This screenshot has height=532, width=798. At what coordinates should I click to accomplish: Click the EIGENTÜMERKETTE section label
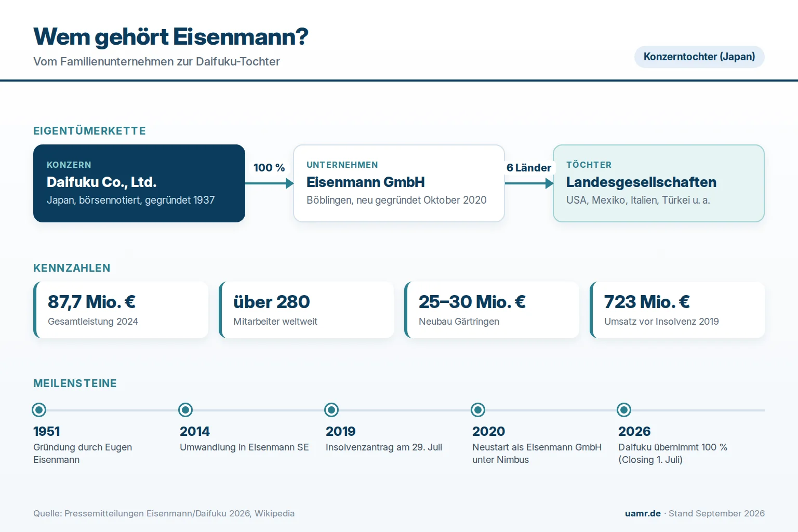pos(89,131)
